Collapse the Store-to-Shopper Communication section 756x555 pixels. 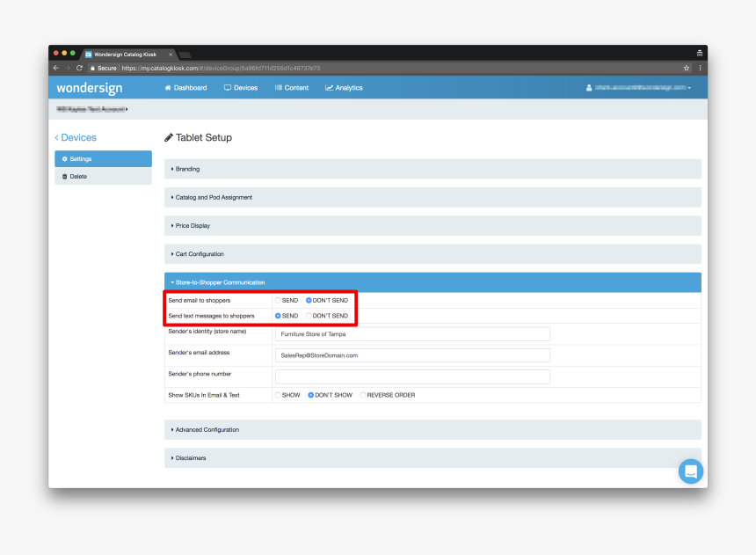[x=220, y=282]
